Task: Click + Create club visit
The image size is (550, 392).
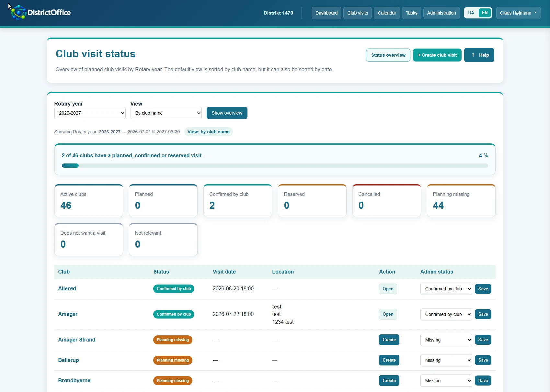Action: (437, 55)
